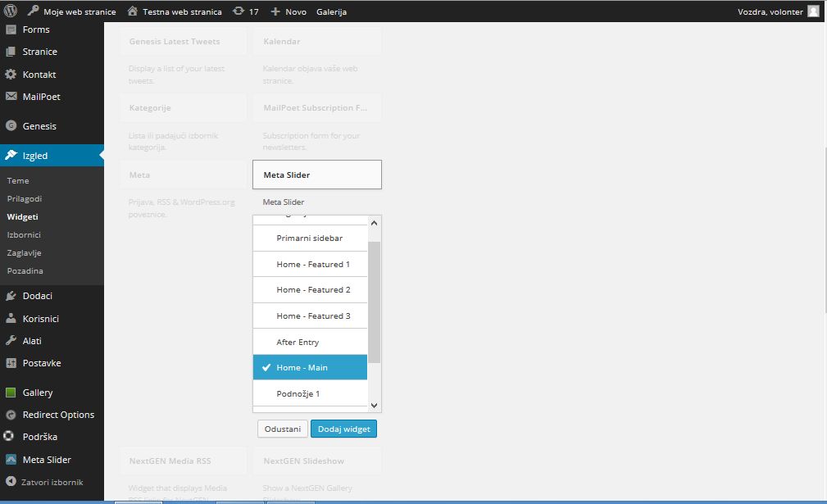Open the Zaglavlje submenu item
This screenshot has height=504, width=827.
[x=24, y=252]
